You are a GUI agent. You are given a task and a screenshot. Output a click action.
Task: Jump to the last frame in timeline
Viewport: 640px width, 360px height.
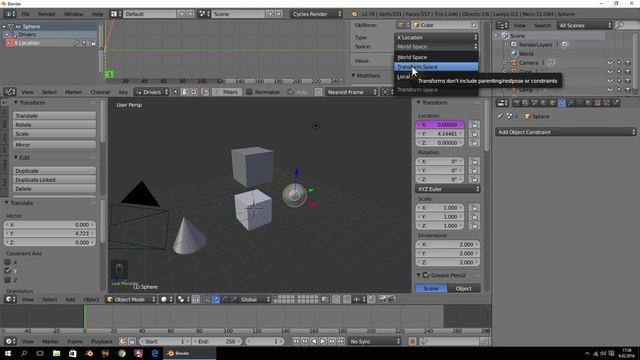341,341
